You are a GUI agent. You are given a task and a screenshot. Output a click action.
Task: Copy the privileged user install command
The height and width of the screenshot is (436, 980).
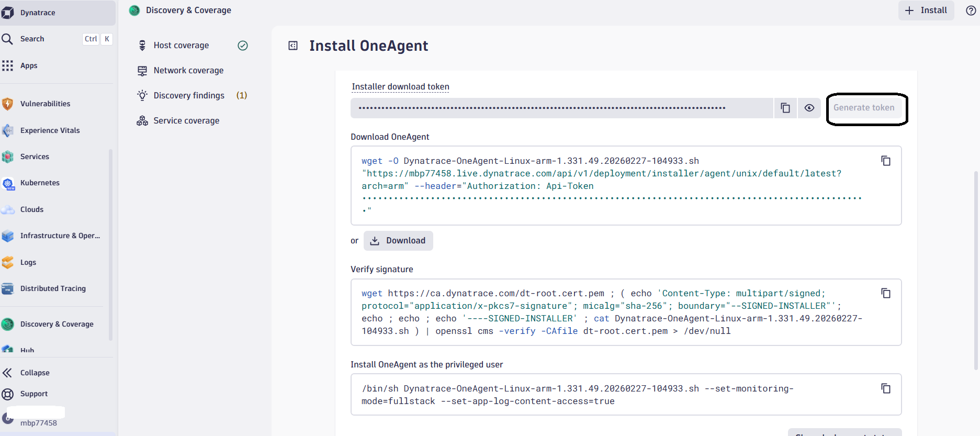(x=886, y=388)
